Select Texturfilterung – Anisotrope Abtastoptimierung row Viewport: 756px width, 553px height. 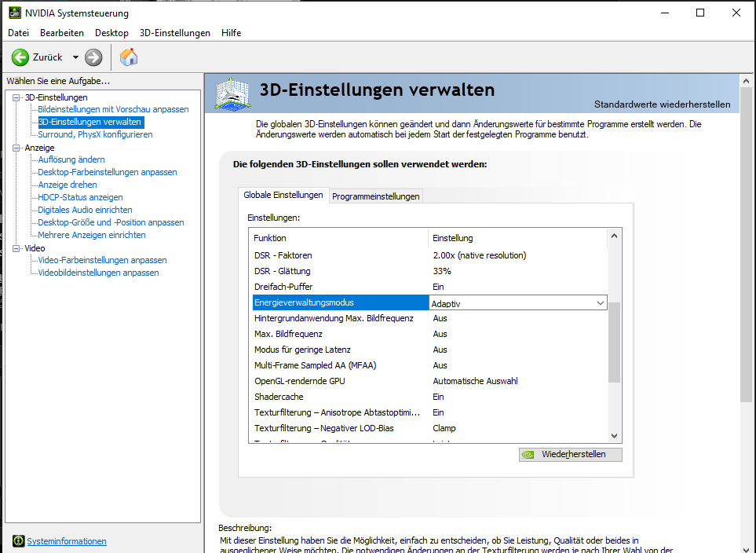click(x=429, y=412)
